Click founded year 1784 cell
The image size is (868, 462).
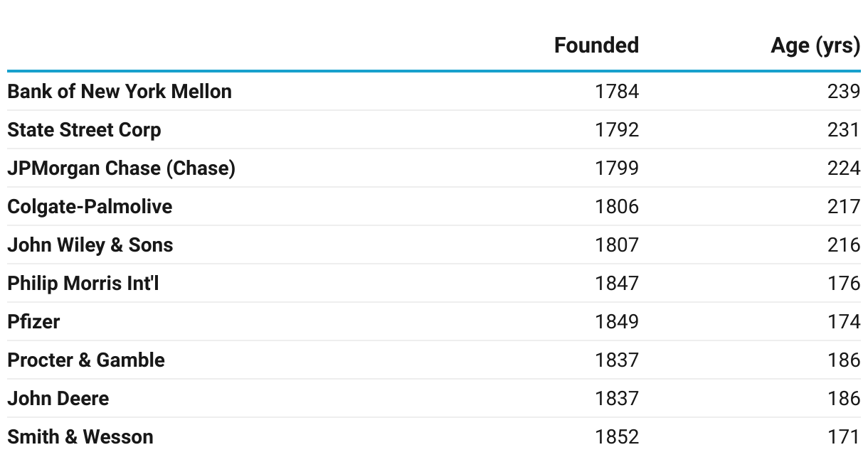617,92
